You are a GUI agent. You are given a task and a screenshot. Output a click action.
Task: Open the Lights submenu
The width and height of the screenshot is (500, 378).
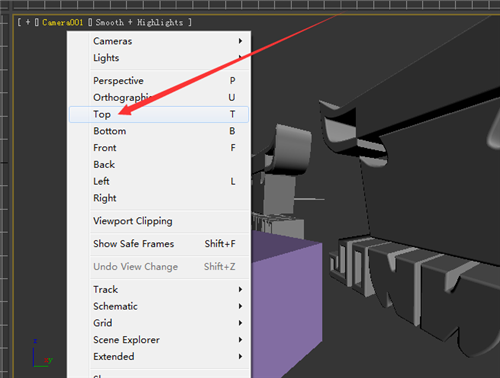coord(159,58)
